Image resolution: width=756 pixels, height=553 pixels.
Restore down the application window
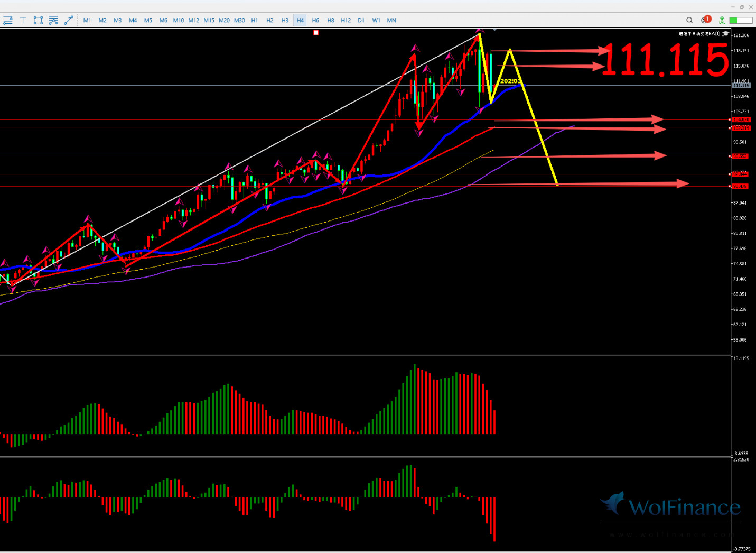(x=742, y=7)
